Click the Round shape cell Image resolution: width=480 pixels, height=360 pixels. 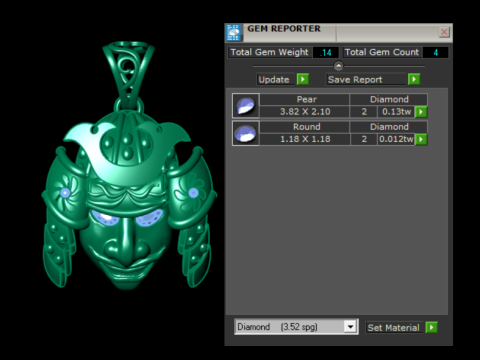[x=305, y=127]
